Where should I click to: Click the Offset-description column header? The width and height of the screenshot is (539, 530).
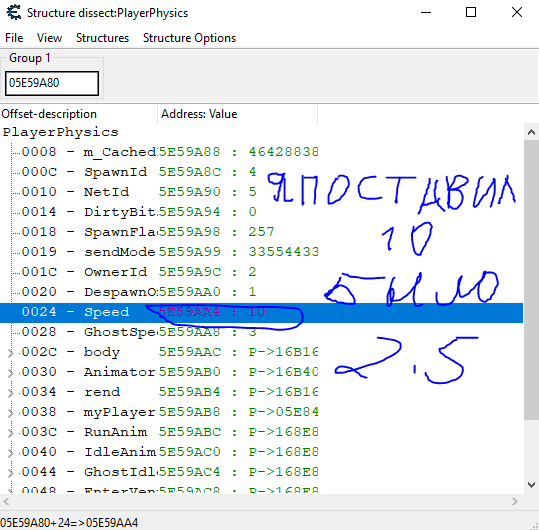pyautogui.click(x=79, y=114)
